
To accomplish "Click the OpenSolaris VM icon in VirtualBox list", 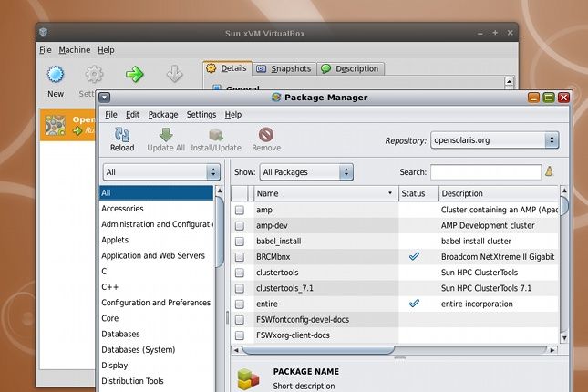I will pyautogui.click(x=55, y=125).
